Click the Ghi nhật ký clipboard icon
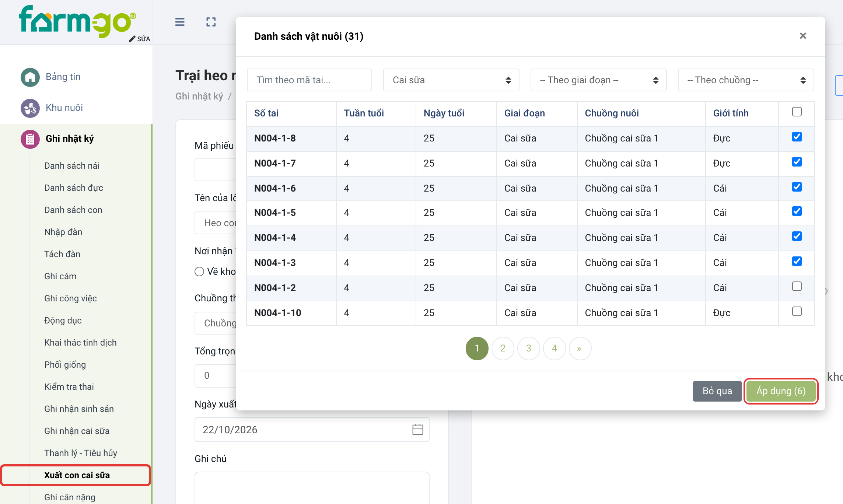This screenshot has width=843, height=504. pyautogui.click(x=30, y=139)
